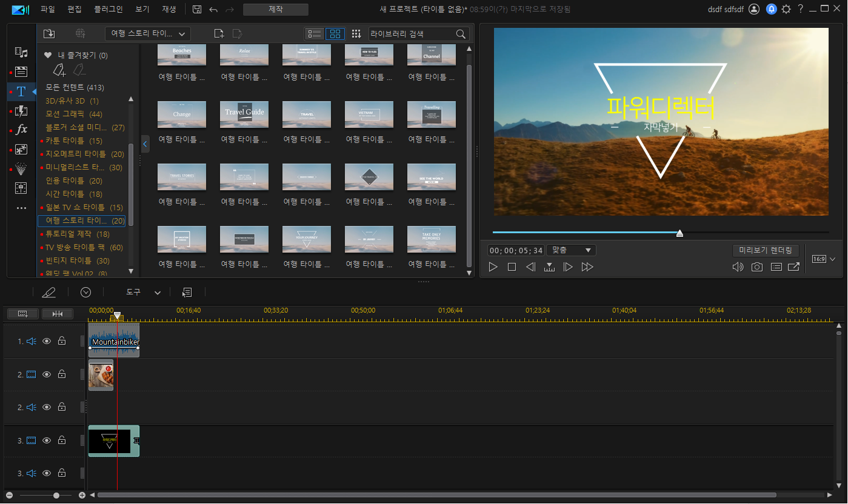Click the 미리보기 렌더링 button
The image size is (848, 504).
(x=766, y=250)
